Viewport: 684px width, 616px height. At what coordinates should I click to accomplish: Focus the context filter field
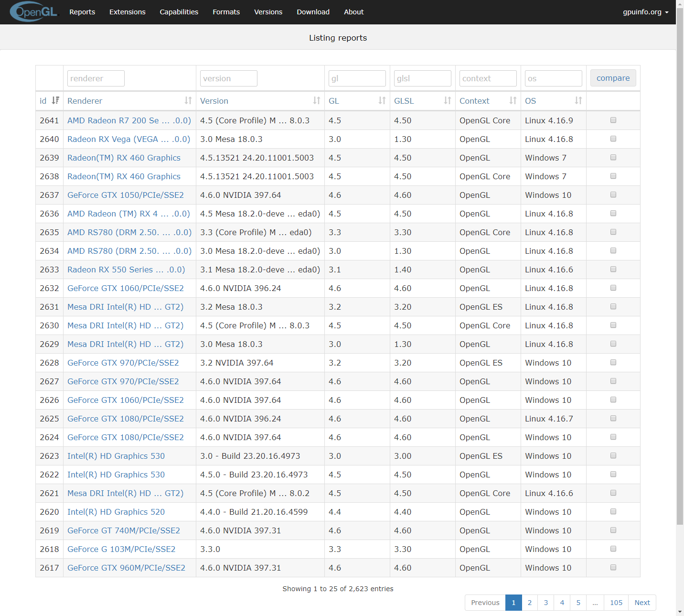point(488,78)
